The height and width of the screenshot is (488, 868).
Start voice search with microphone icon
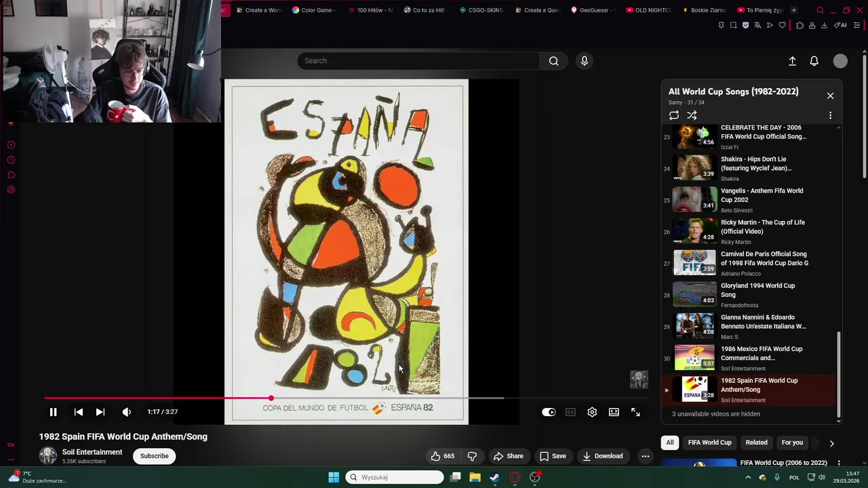(585, 61)
